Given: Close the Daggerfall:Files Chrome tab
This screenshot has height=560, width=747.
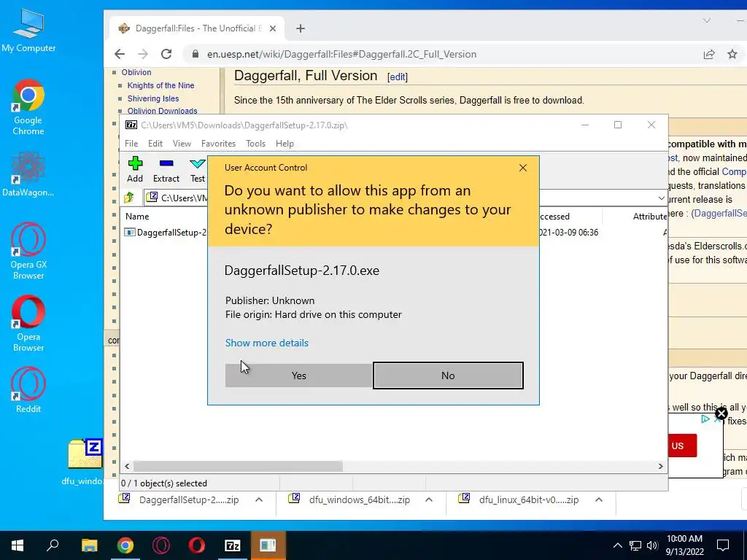Looking at the screenshot, I should [x=273, y=28].
